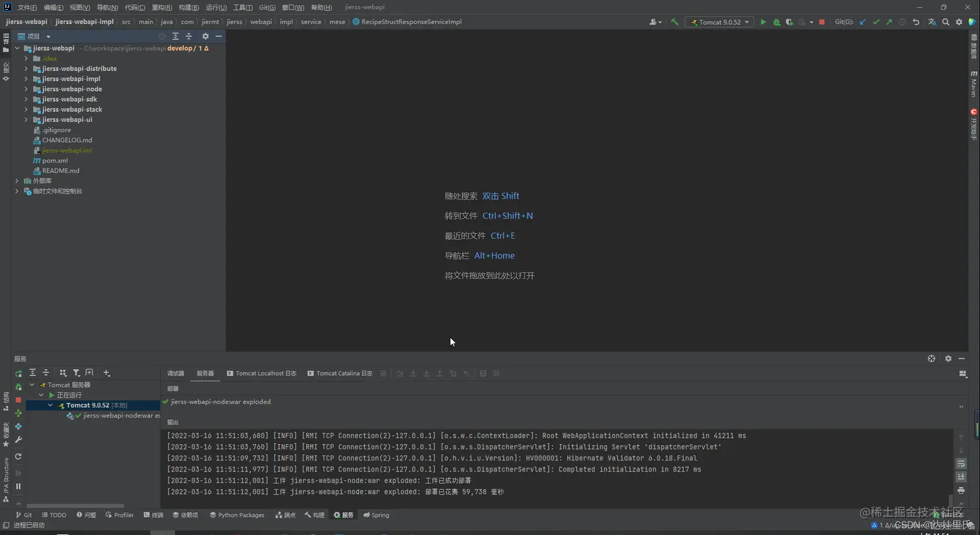
Task: Edit server configuration wrench icon
Action: (18, 440)
